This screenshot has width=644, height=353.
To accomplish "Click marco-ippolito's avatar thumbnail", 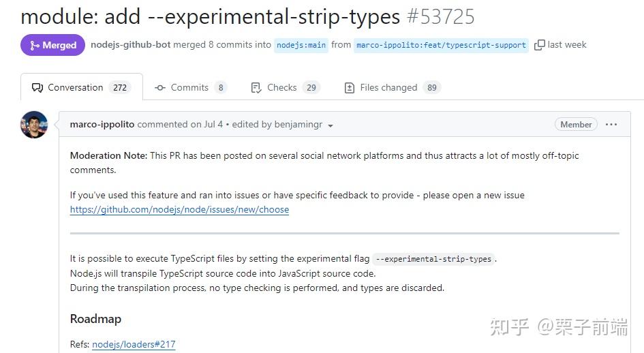I will (x=34, y=125).
